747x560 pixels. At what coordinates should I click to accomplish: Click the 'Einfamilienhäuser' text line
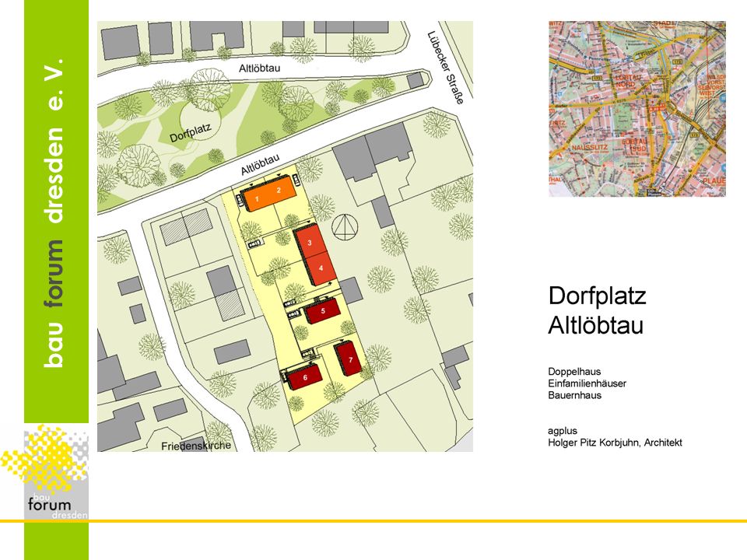tap(587, 383)
